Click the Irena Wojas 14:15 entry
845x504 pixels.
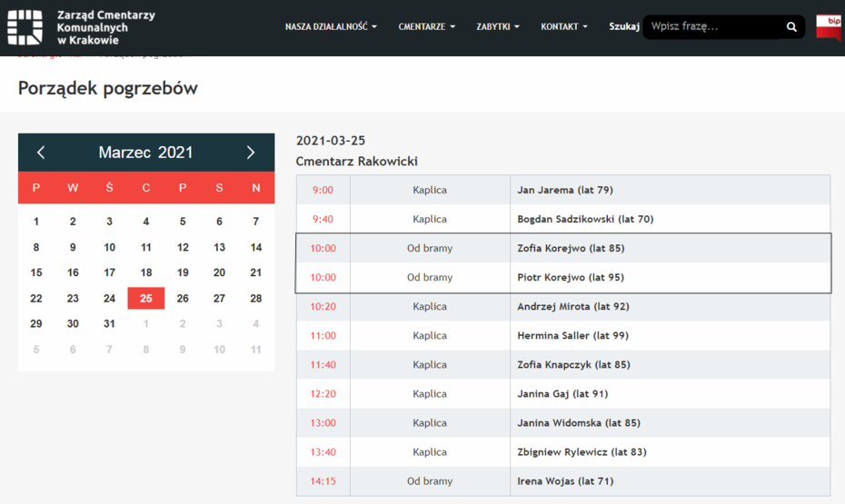tap(564, 480)
